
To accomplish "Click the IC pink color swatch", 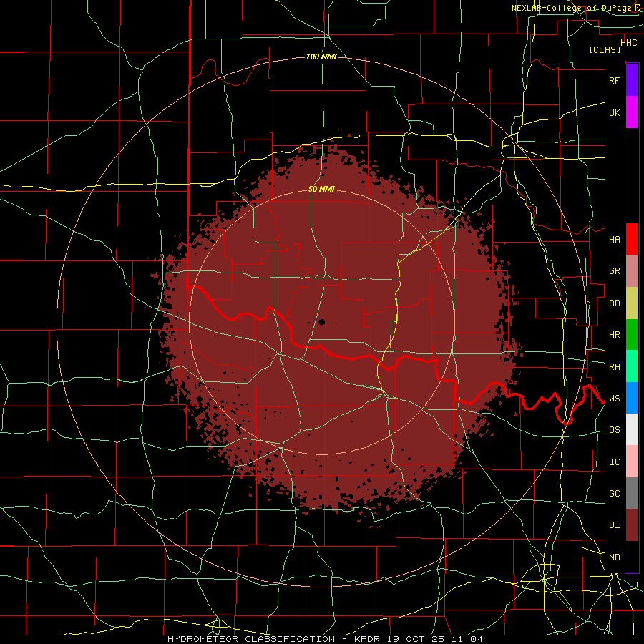I will (632, 462).
